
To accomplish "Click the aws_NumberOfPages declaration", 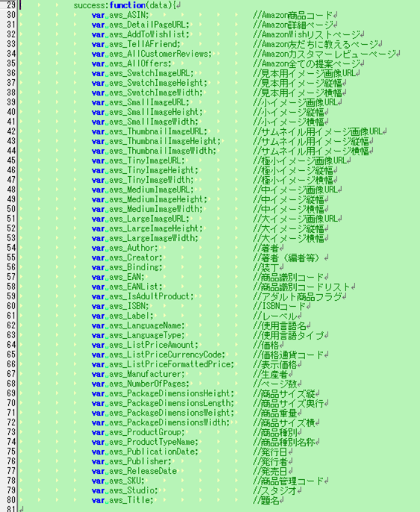I will 140,384.
